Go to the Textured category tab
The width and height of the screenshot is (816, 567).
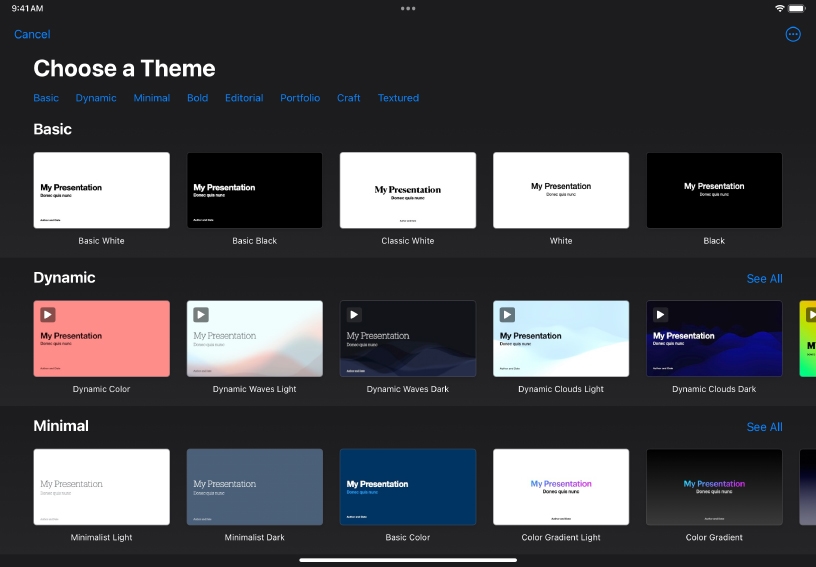pos(398,98)
